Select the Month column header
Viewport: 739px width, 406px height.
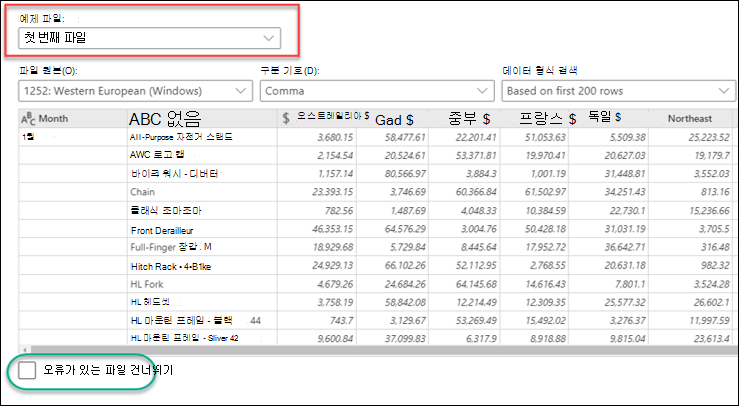pyautogui.click(x=73, y=118)
